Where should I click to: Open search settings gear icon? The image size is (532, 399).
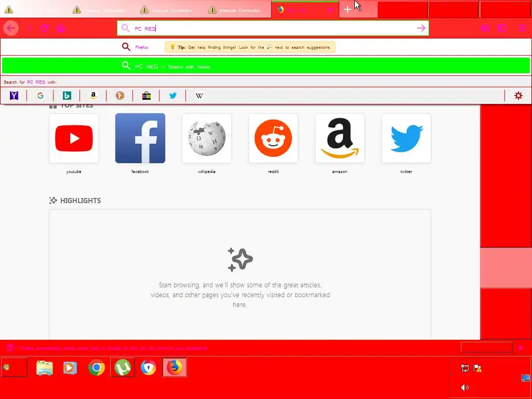pos(518,96)
